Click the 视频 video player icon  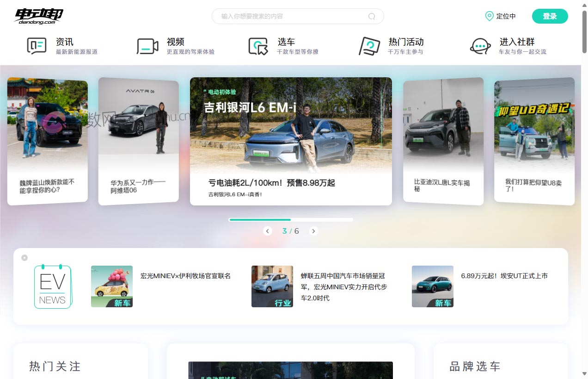point(147,46)
